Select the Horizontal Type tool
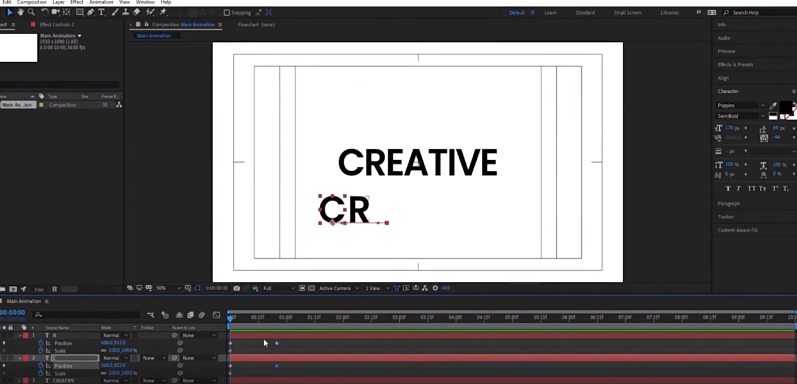 102,12
